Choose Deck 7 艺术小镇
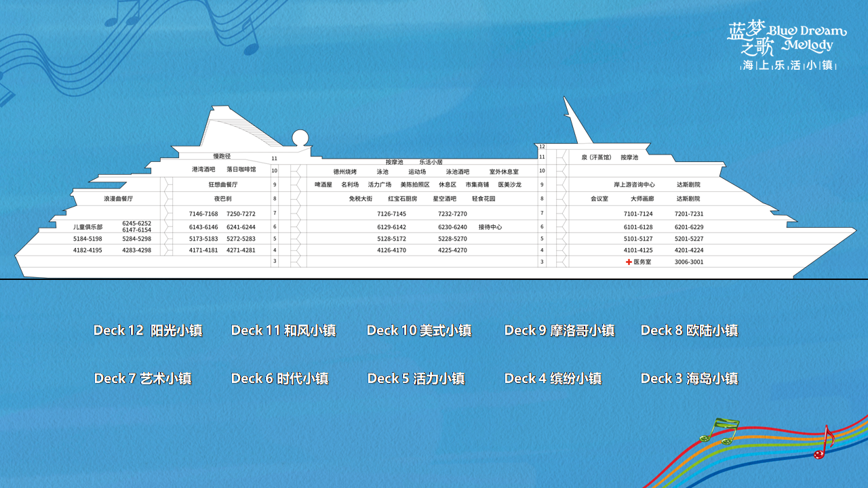 point(143,379)
